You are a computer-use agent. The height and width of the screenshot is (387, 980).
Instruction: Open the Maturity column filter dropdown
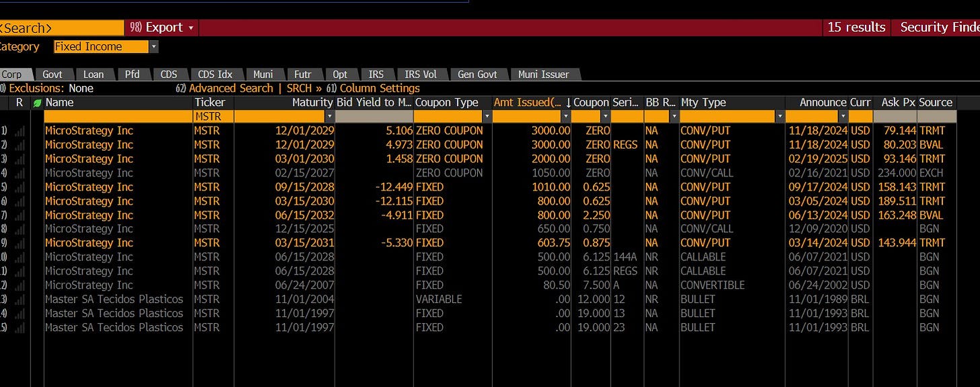coord(329,116)
